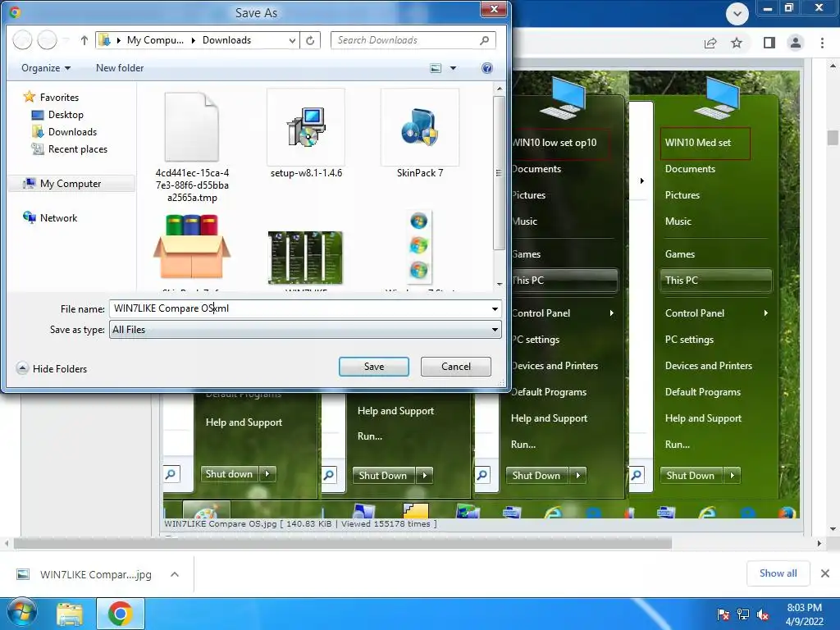This screenshot has width=840, height=630.
Task: Click the Back arrow in Save As dialog
Action: pos(22,40)
